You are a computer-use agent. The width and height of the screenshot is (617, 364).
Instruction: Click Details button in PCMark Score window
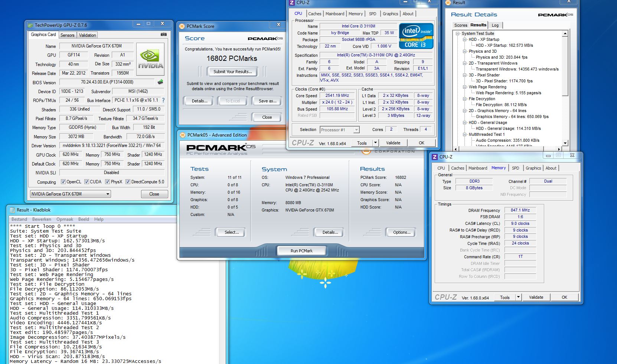click(x=199, y=101)
